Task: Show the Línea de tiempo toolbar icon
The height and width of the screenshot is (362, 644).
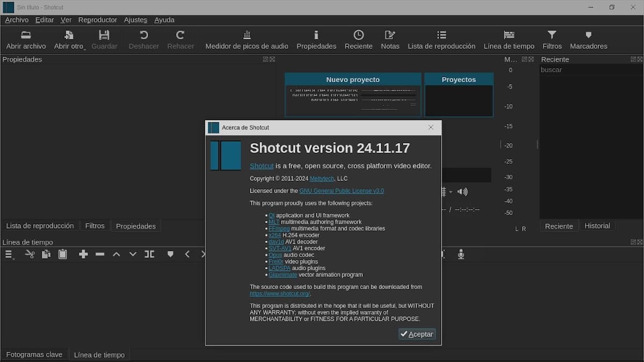Action: pos(509,35)
